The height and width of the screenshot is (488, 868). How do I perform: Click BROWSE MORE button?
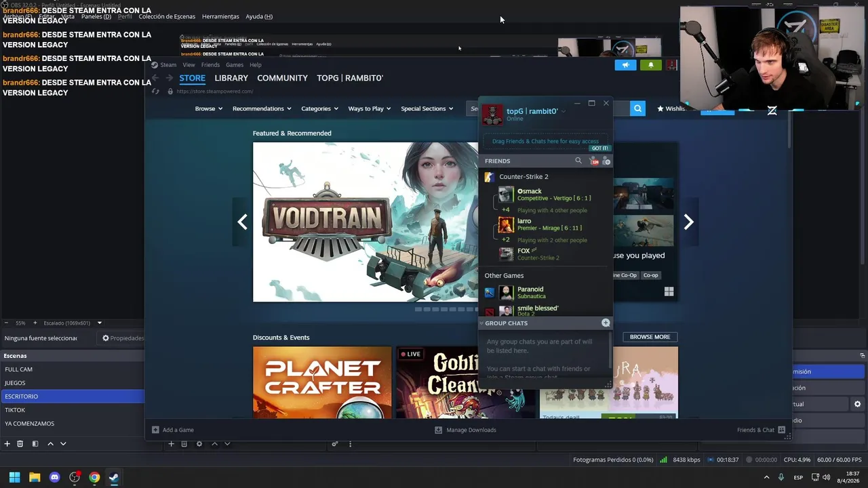click(x=650, y=337)
